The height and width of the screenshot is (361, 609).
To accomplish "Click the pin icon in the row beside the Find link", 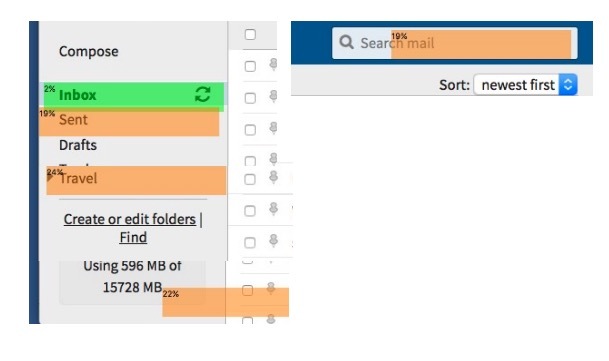I will coord(273,241).
